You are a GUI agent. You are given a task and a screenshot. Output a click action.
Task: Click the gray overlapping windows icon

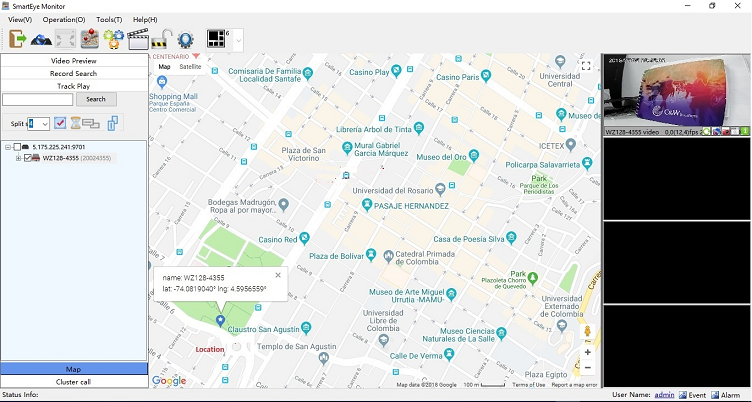[x=91, y=124]
